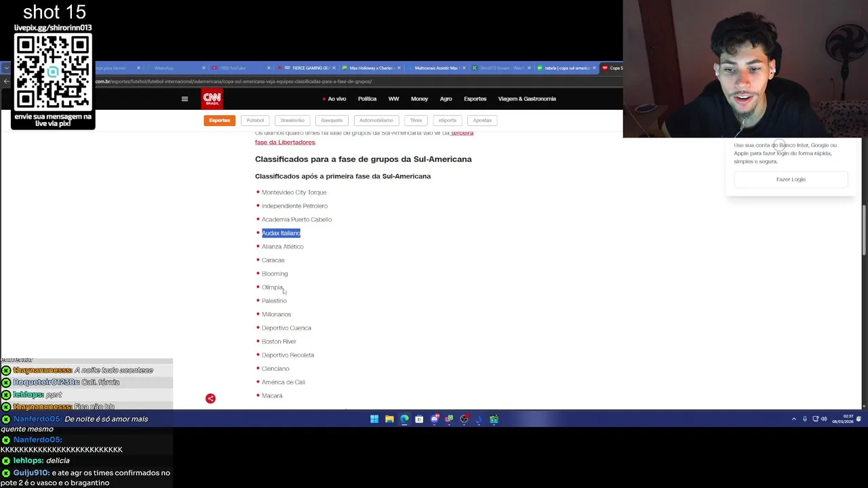Select the eSports category pill
This screenshot has width=868, height=488.
447,121
